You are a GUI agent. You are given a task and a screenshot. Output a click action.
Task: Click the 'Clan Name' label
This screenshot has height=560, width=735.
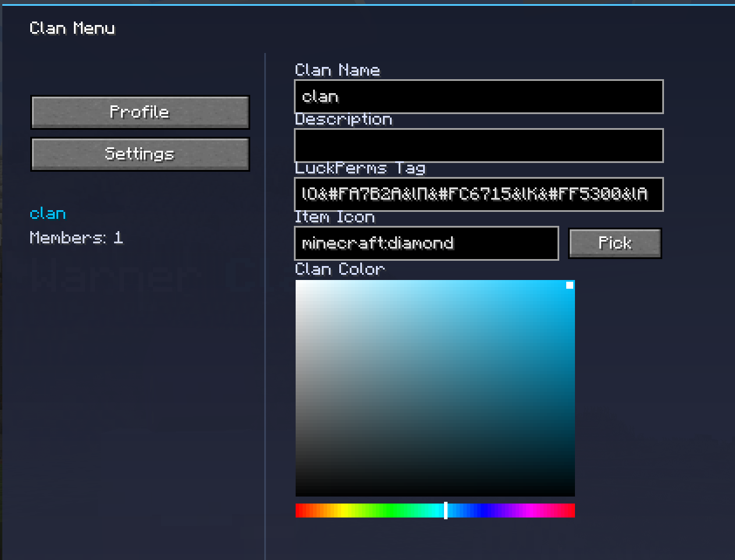pyautogui.click(x=338, y=70)
